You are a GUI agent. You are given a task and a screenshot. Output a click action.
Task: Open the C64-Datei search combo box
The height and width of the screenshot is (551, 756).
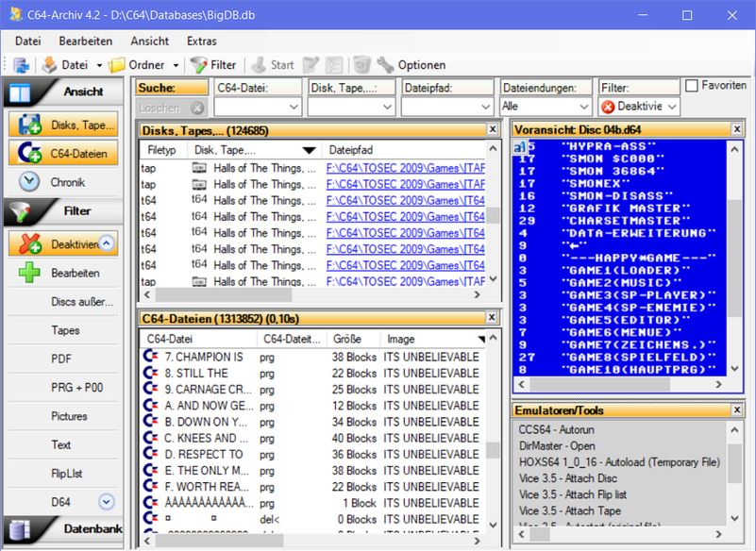point(258,107)
